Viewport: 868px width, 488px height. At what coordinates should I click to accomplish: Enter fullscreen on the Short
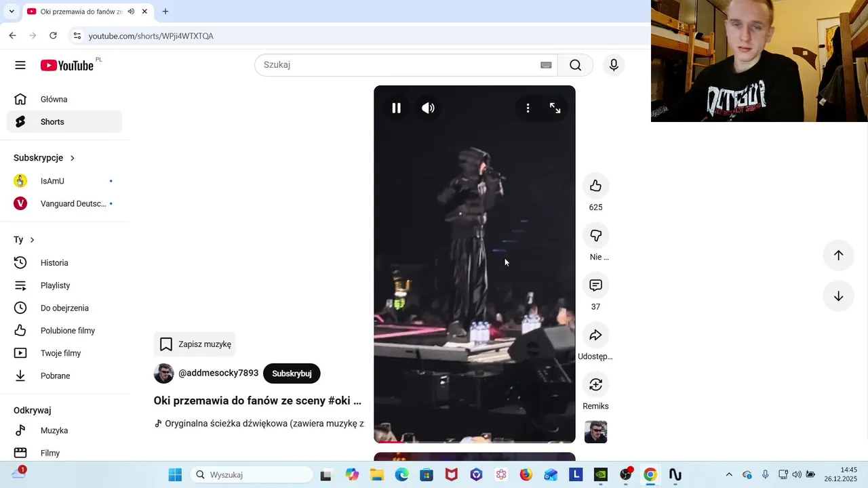[555, 108]
